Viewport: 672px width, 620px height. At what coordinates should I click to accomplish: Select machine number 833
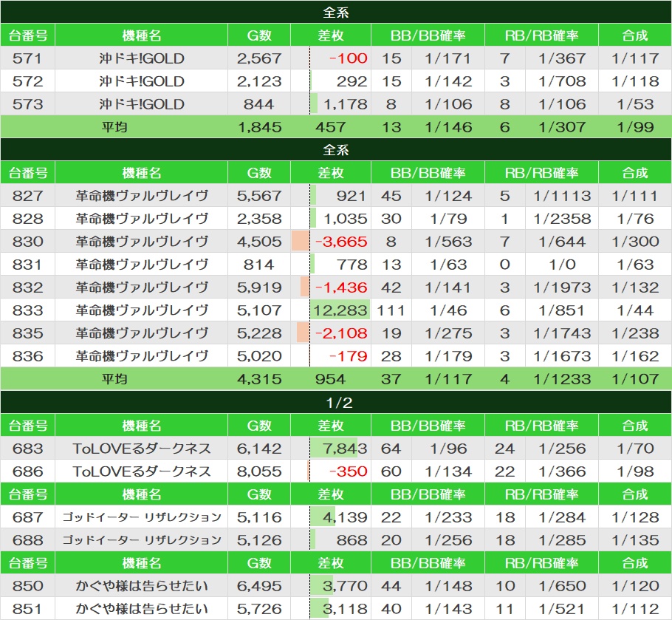click(27, 310)
